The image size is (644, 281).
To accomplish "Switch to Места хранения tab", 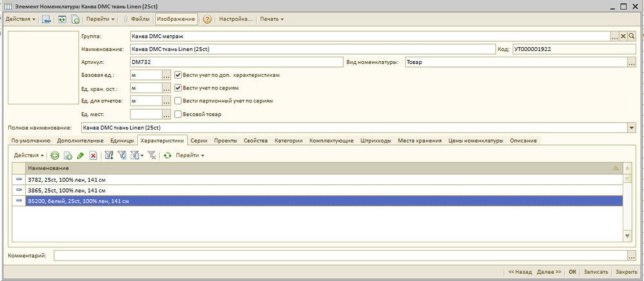I will click(x=420, y=140).
